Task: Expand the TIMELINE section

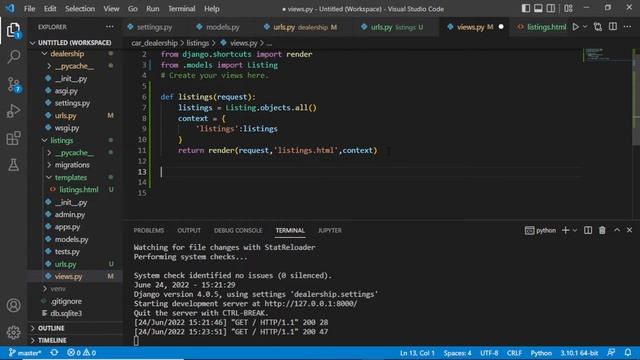Action: click(52, 340)
